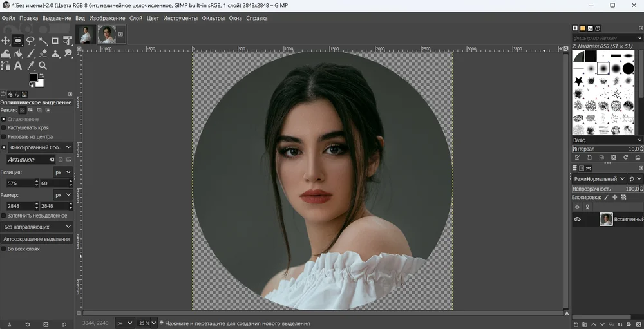This screenshot has width=644, height=329.
Task: Select the Unified Transform tool
Action: [x=68, y=41]
